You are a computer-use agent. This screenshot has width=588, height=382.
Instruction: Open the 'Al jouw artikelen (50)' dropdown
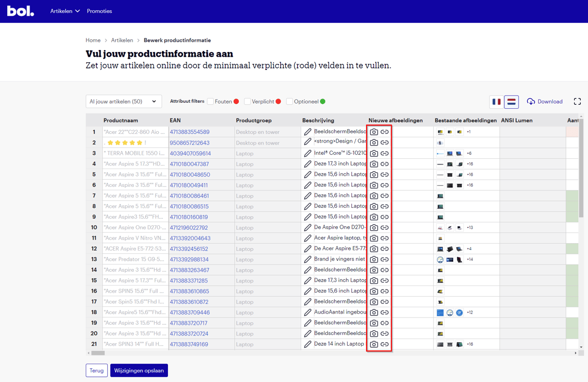[124, 102]
